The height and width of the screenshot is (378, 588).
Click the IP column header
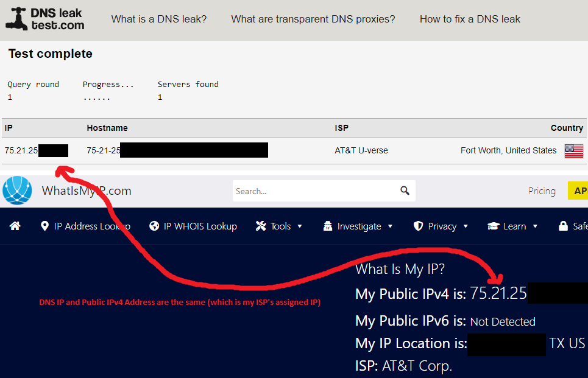(9, 128)
